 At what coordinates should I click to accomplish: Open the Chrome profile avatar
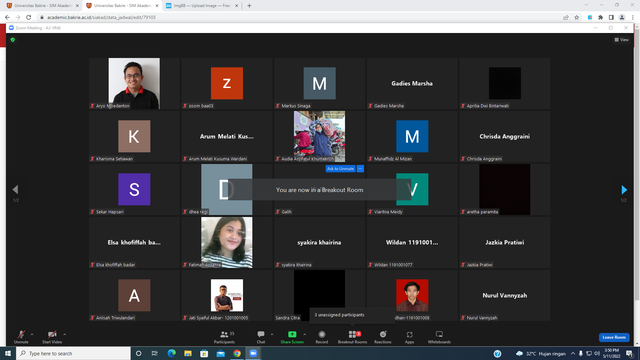(x=622, y=18)
